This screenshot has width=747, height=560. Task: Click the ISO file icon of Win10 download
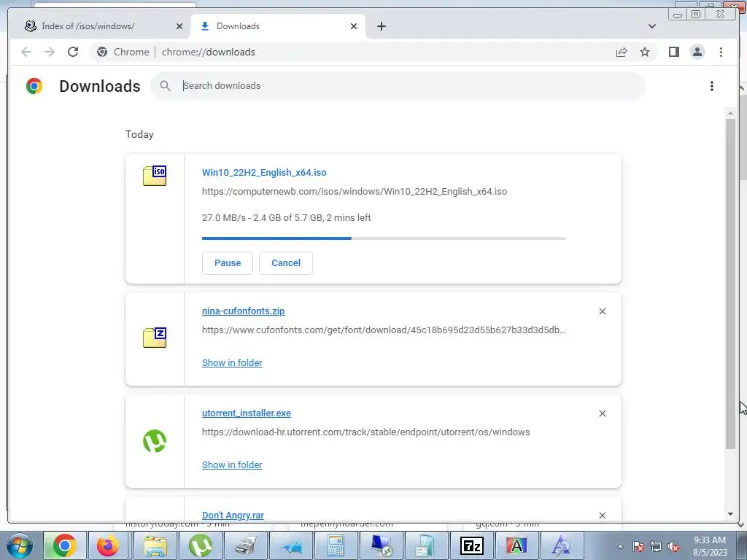coord(155,175)
